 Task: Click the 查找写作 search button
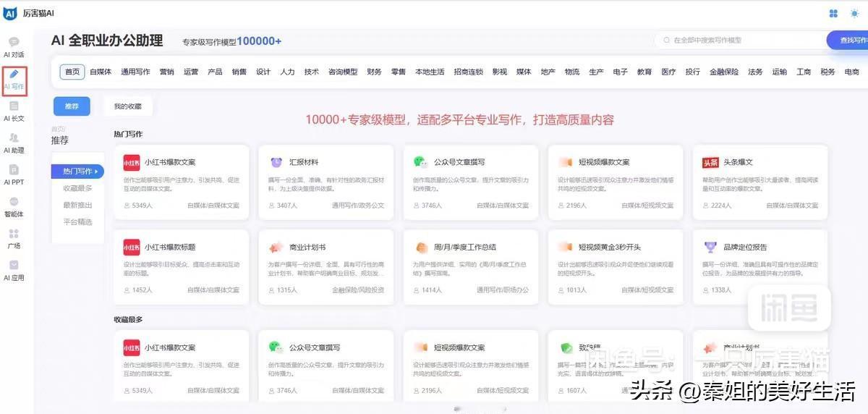coord(848,41)
